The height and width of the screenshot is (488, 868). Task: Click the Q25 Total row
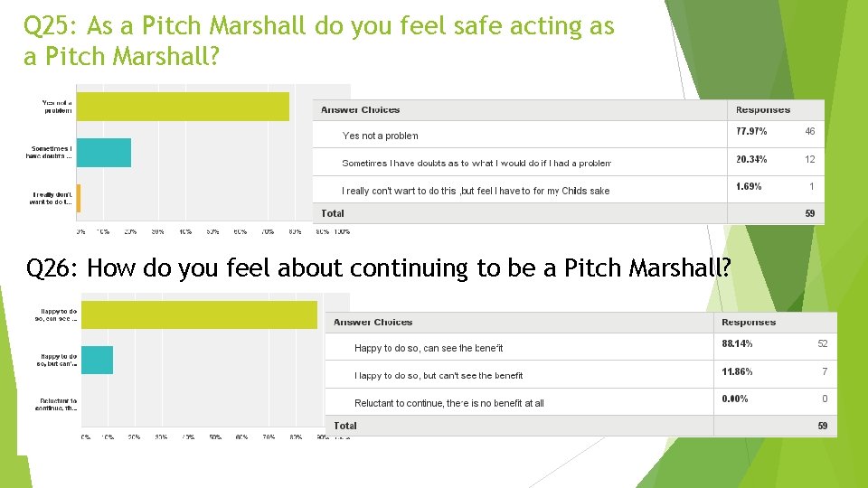click(x=569, y=213)
